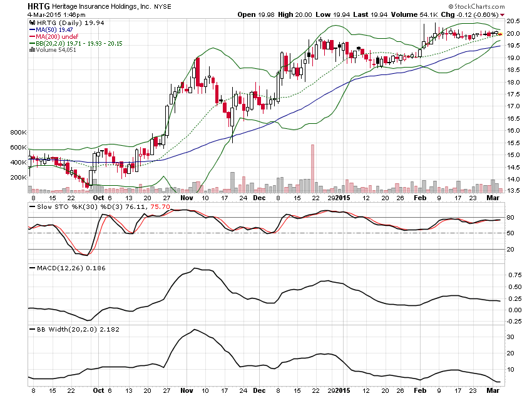Viewport: 532px width, 396px height.
Task: Click the candlestick icon beside 'HRTG (Daily)'
Action: [32, 23]
